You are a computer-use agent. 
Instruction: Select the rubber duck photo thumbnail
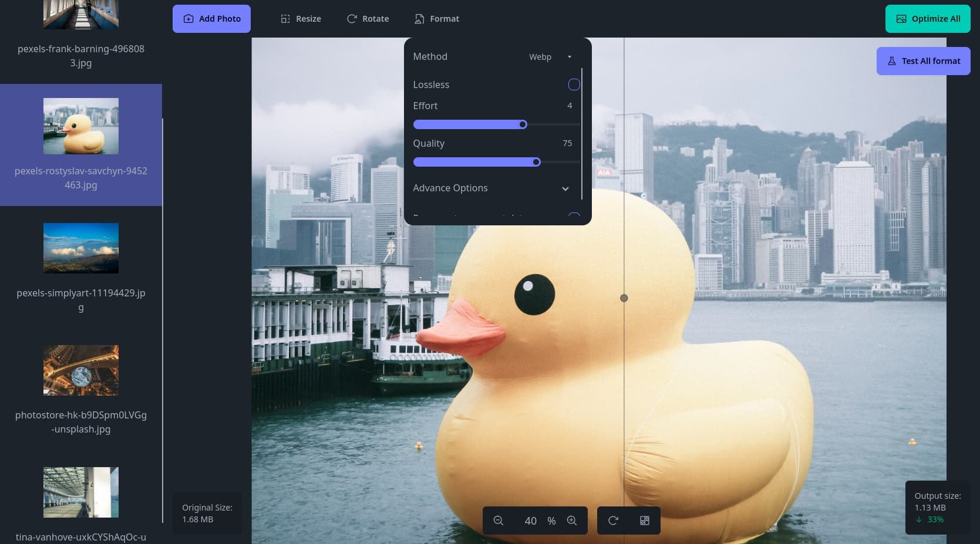click(81, 126)
